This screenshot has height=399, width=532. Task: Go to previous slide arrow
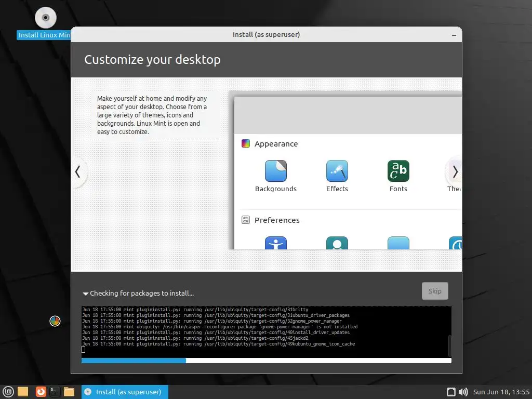pyautogui.click(x=78, y=171)
